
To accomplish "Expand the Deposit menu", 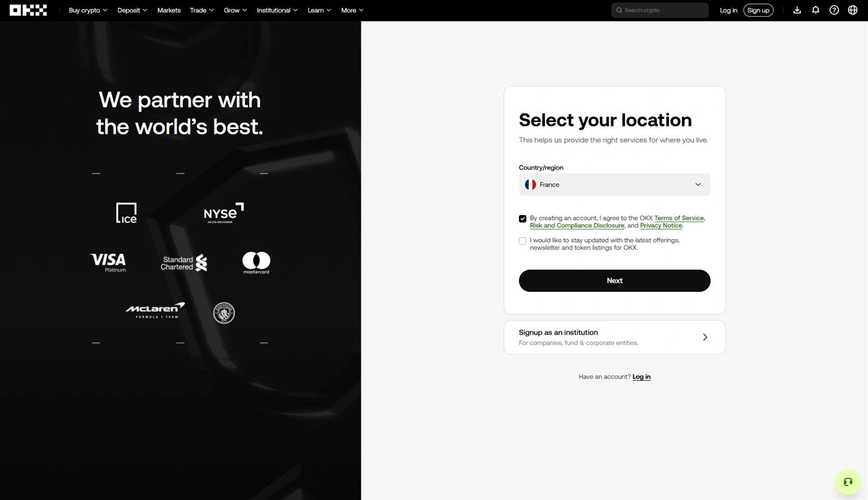I will pyautogui.click(x=133, y=10).
